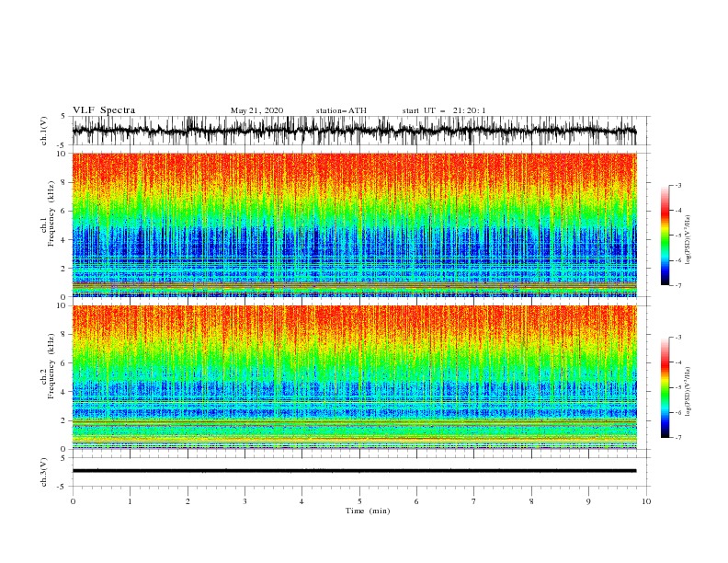Click the "0" kHz tick on ch.2 frequency axis

[63, 449]
